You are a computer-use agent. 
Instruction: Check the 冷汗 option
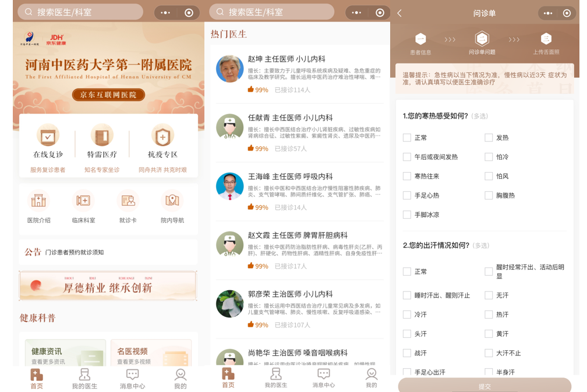point(407,315)
